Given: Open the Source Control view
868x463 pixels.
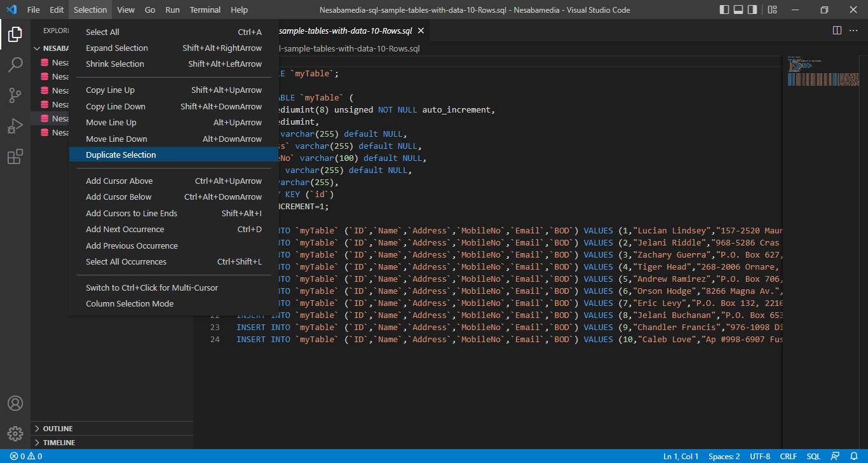Looking at the screenshot, I should click(15, 95).
